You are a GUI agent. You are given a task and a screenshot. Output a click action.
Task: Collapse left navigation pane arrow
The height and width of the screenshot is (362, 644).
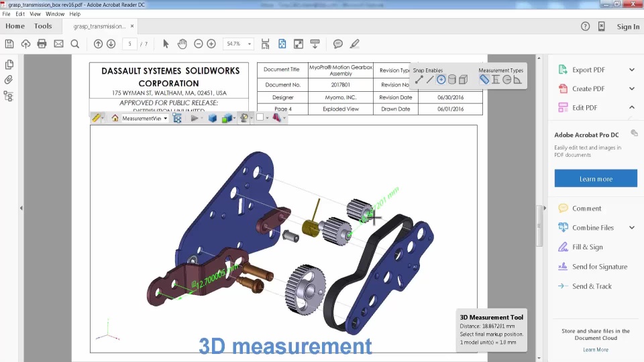tap(21, 208)
